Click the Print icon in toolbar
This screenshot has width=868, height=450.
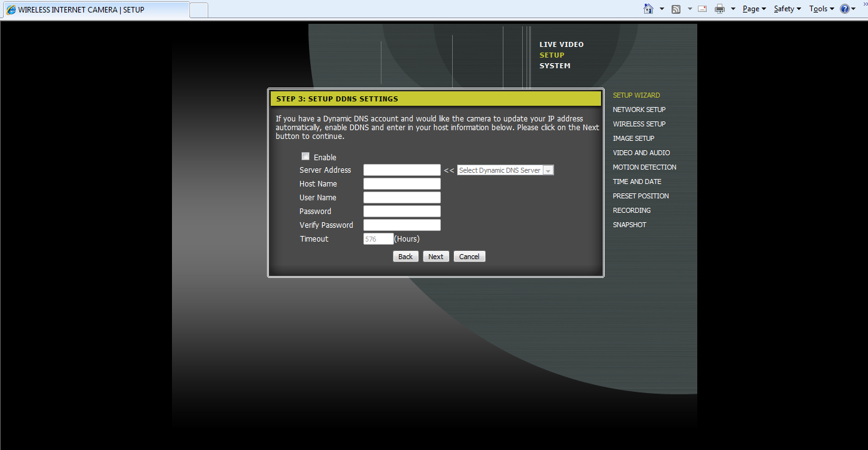pos(720,9)
